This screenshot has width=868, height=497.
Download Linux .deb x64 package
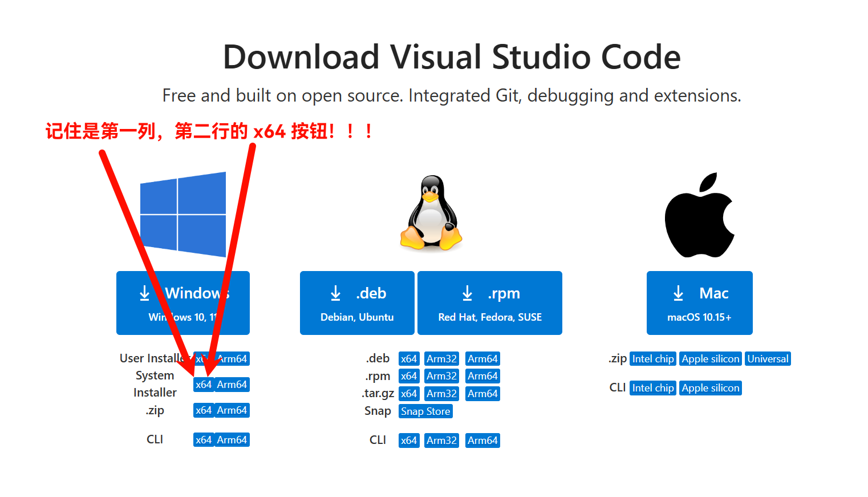(409, 359)
